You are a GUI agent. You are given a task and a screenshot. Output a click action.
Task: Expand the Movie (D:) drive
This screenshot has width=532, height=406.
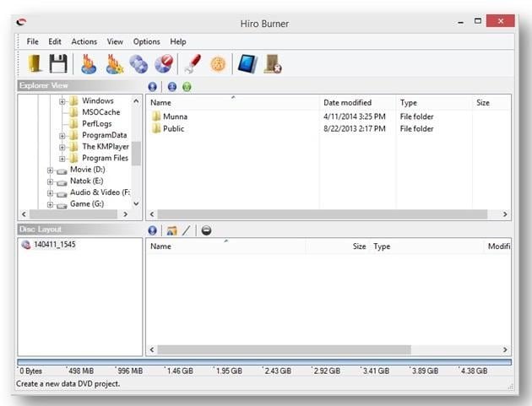tap(50, 171)
